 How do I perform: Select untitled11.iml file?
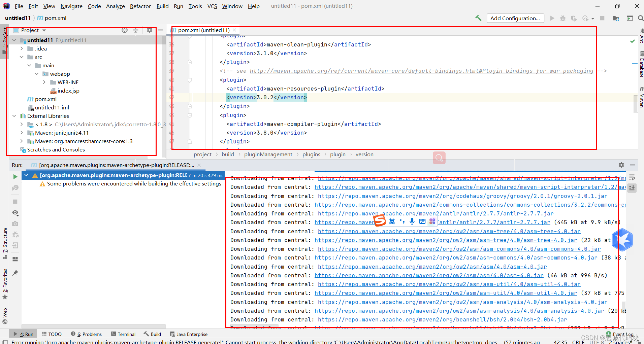click(52, 107)
